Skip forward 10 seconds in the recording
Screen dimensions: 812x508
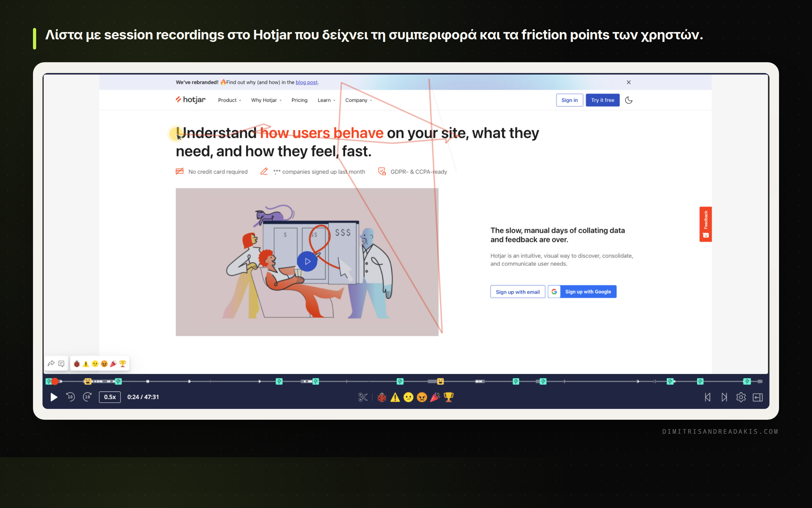pyautogui.click(x=87, y=397)
